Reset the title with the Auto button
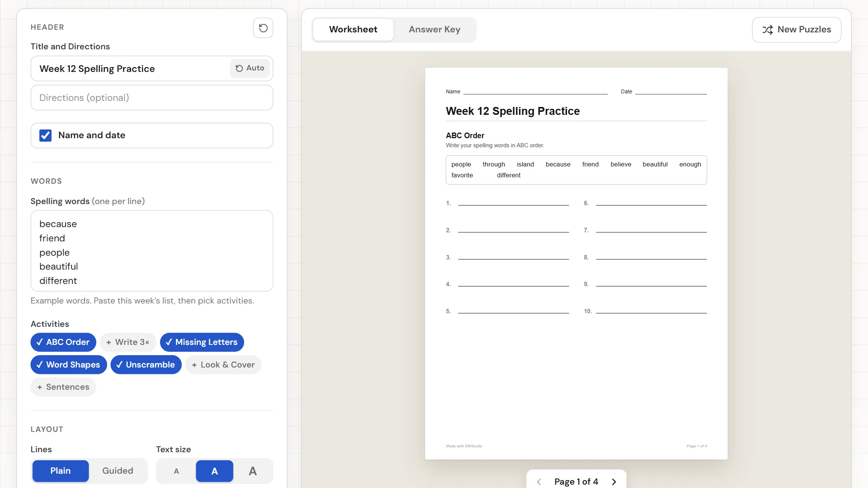Viewport: 868px width, 488px height. coord(250,68)
